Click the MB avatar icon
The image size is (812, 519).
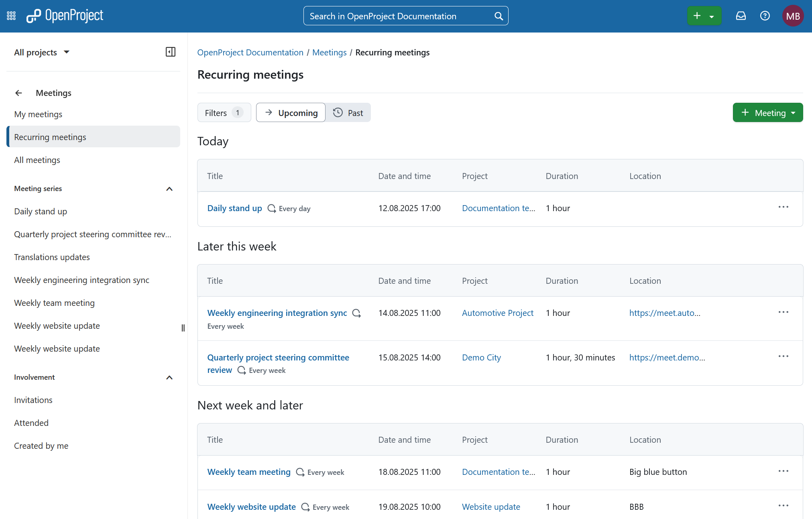(793, 16)
